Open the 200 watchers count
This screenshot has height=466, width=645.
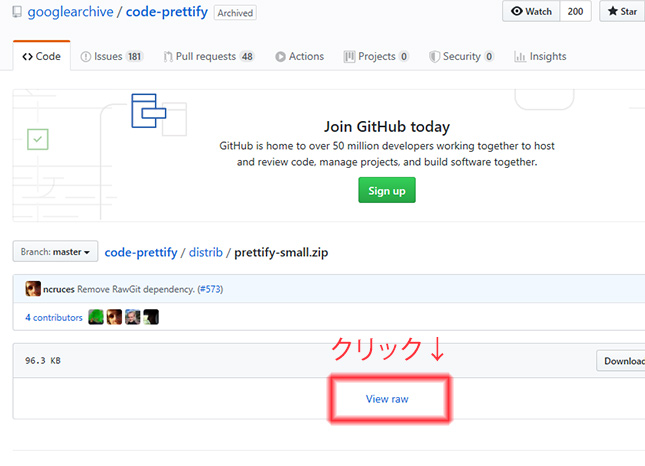(575, 11)
